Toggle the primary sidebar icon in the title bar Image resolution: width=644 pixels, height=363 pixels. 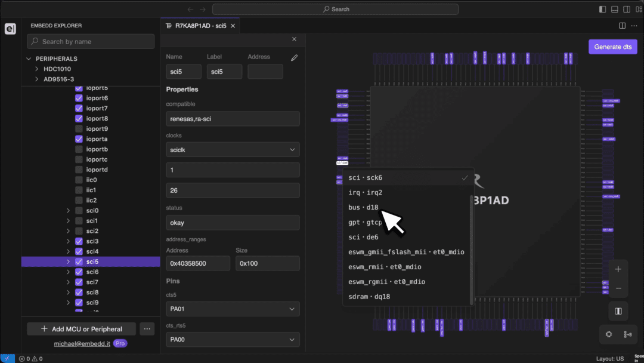[x=602, y=8]
